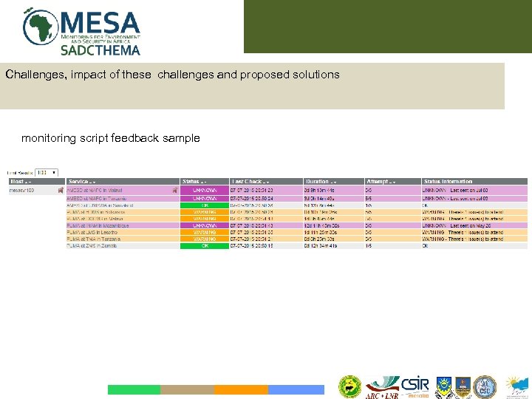532x399 pixels.
Task: Click the orange segment of the bottom color bar
Action: click(x=241, y=389)
